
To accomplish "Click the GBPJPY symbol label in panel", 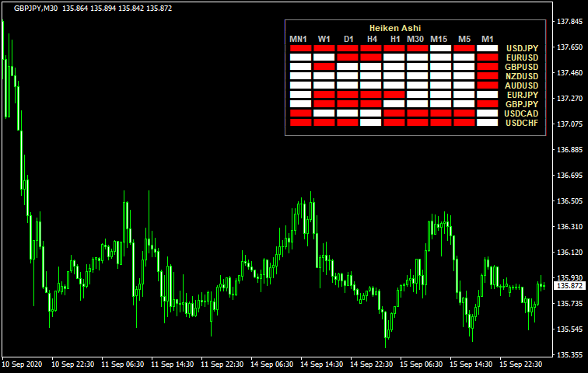I will tap(522, 104).
